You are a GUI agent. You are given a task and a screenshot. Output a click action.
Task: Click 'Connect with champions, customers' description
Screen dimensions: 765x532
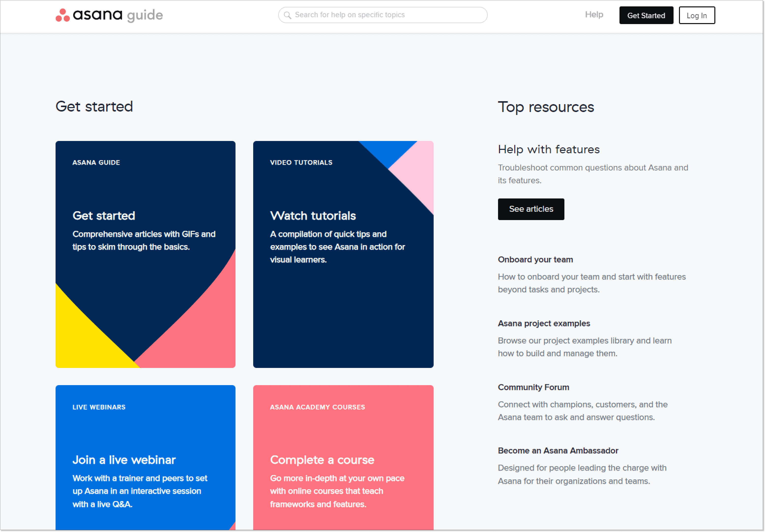583,411
